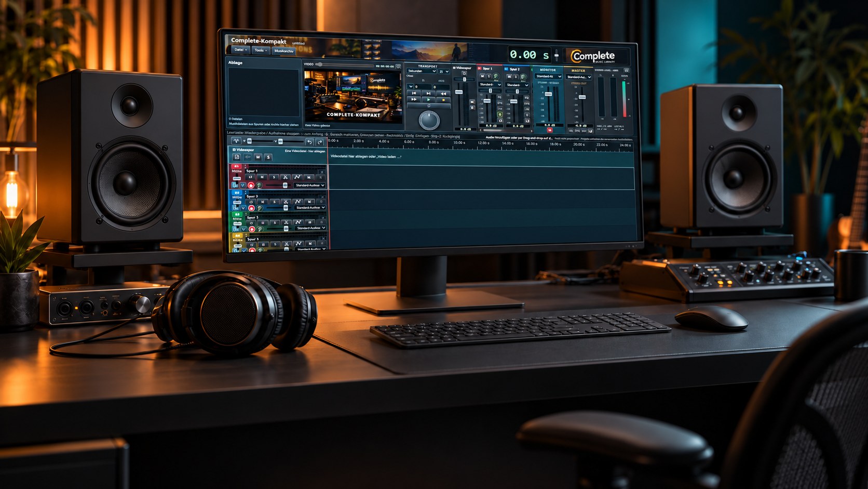The height and width of the screenshot is (489, 868).
Task: Click the skip-to-end transport button
Action: click(428, 93)
